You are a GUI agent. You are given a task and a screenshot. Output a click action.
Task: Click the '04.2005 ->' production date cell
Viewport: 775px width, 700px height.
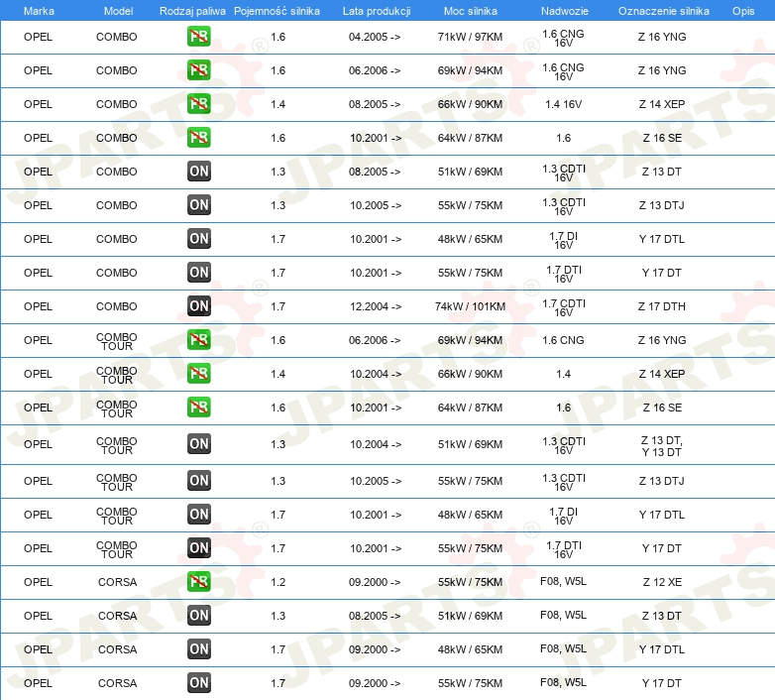coord(375,37)
